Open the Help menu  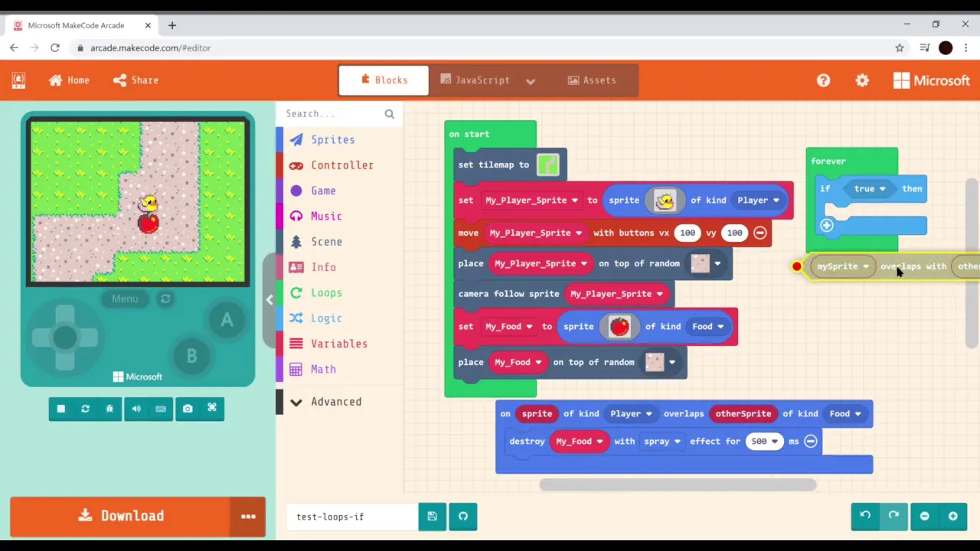coord(823,80)
